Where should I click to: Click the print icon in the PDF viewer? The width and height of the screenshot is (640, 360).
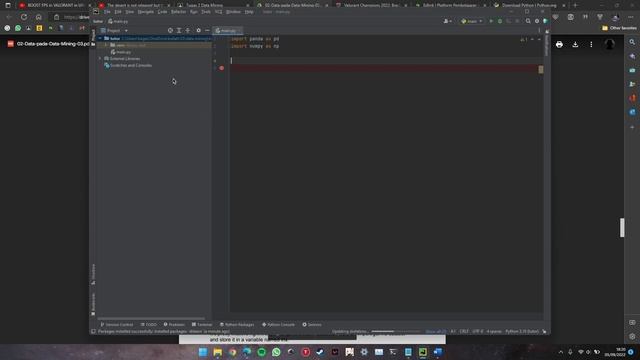pyautogui.click(x=559, y=44)
